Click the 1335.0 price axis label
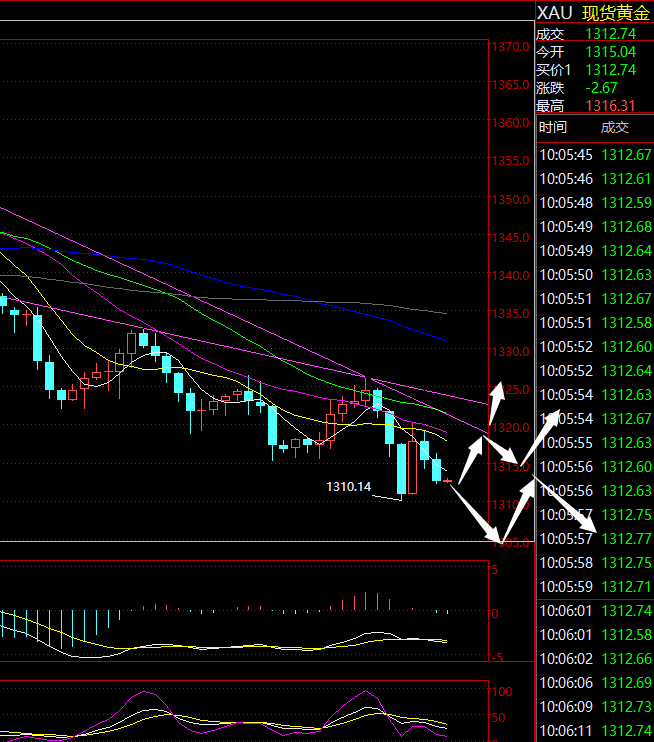The image size is (654, 742). pyautogui.click(x=511, y=314)
